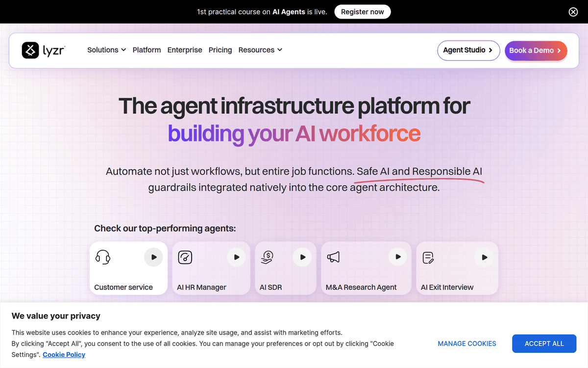The image size is (588, 368).
Task: Click the gauge icon for AI HR Manager
Action: click(185, 257)
